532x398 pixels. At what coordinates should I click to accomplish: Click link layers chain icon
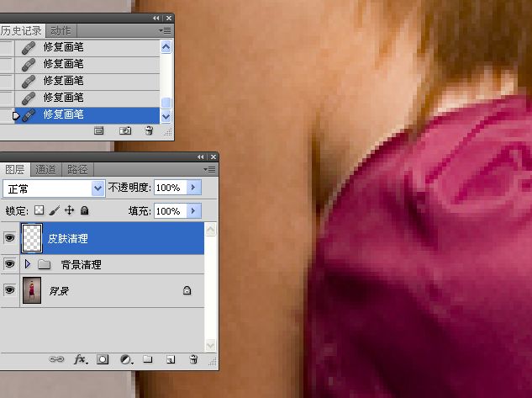point(56,359)
